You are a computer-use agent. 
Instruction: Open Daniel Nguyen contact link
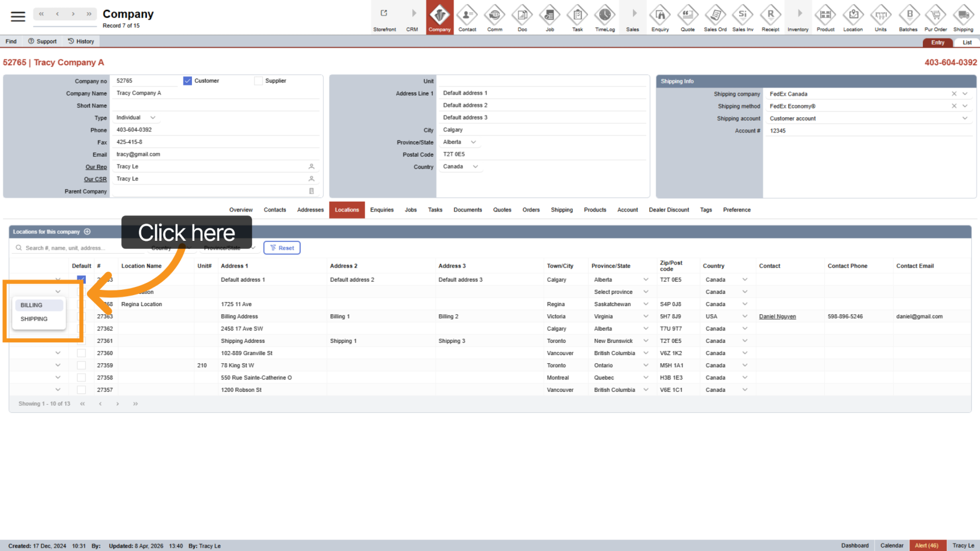tap(778, 317)
